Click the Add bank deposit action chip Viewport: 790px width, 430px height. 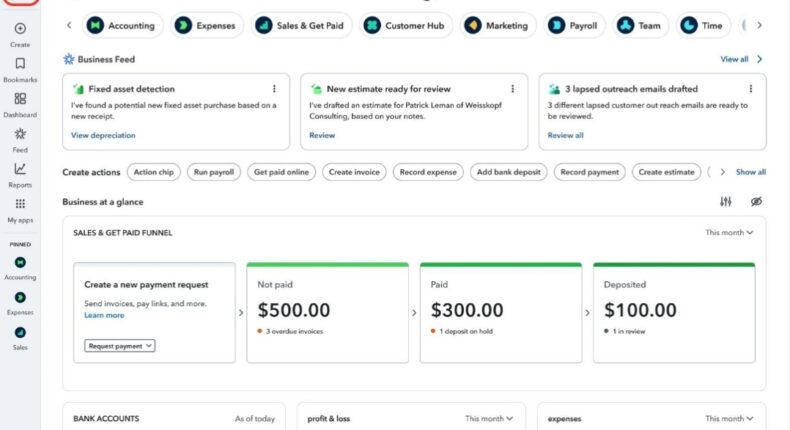[x=508, y=172]
